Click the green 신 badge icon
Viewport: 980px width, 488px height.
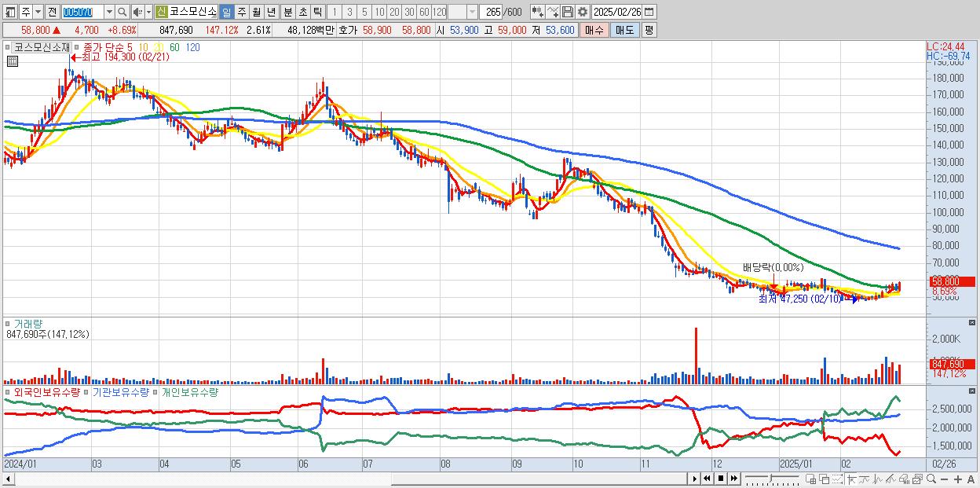[162, 12]
